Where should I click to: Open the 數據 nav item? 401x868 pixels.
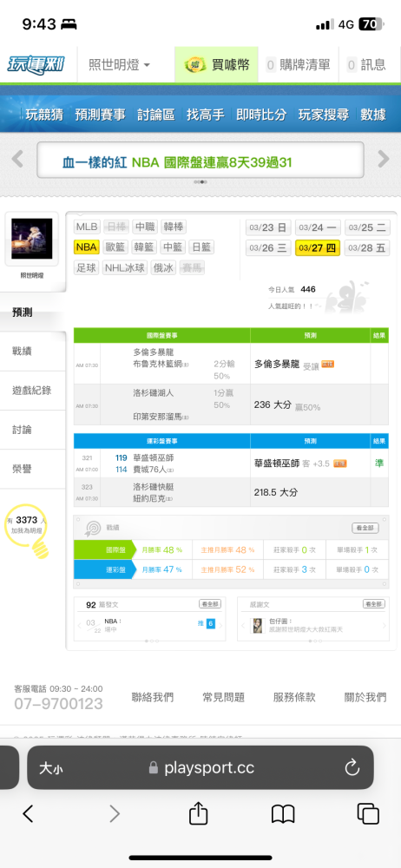tap(372, 115)
